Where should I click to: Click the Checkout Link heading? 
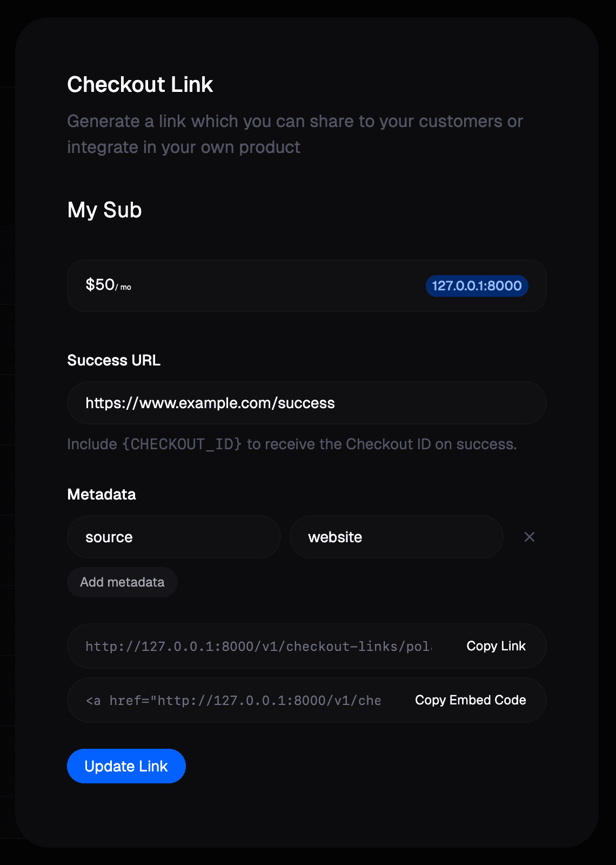click(x=140, y=84)
